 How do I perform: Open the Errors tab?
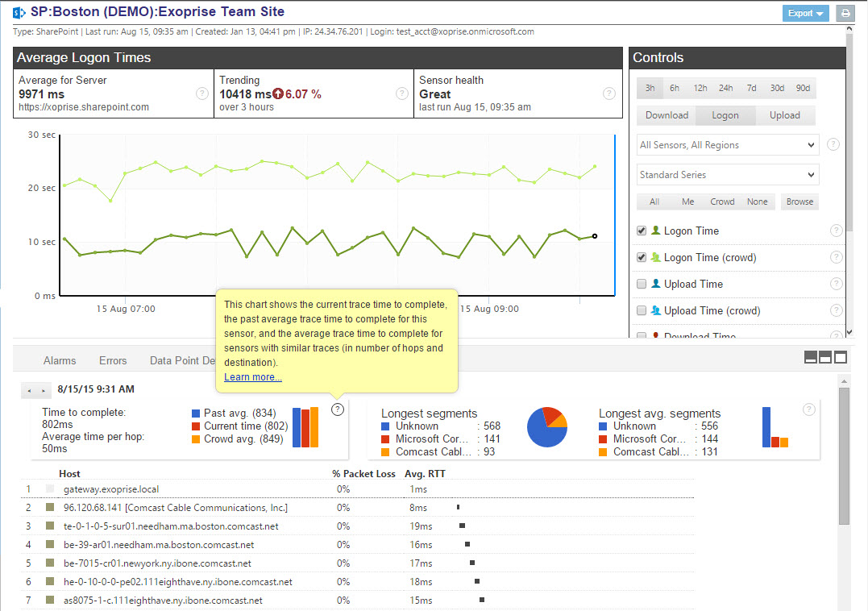pyautogui.click(x=113, y=360)
